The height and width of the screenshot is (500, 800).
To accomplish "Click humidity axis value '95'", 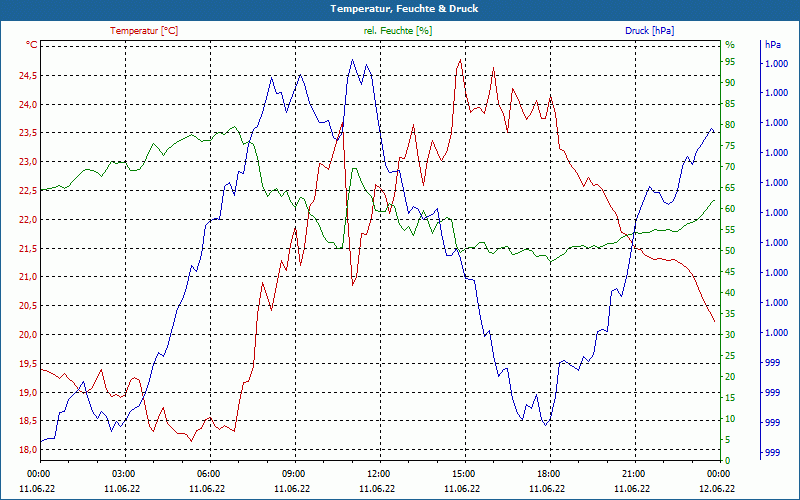I will 730,62.
